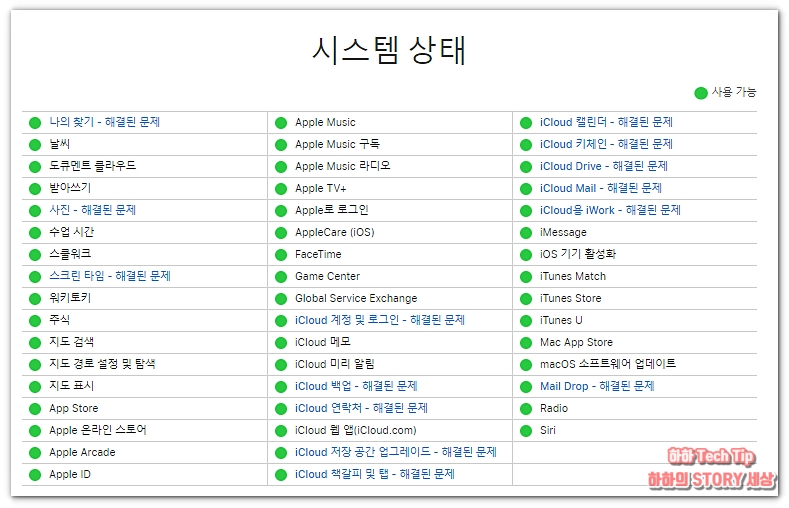Viewport: 789px width, 508px height.
Task: Click green status dot beside 받아쓰기
Action: click(x=35, y=189)
